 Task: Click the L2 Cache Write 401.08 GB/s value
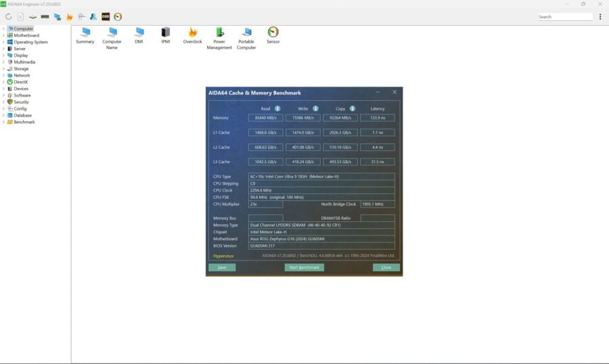point(303,147)
